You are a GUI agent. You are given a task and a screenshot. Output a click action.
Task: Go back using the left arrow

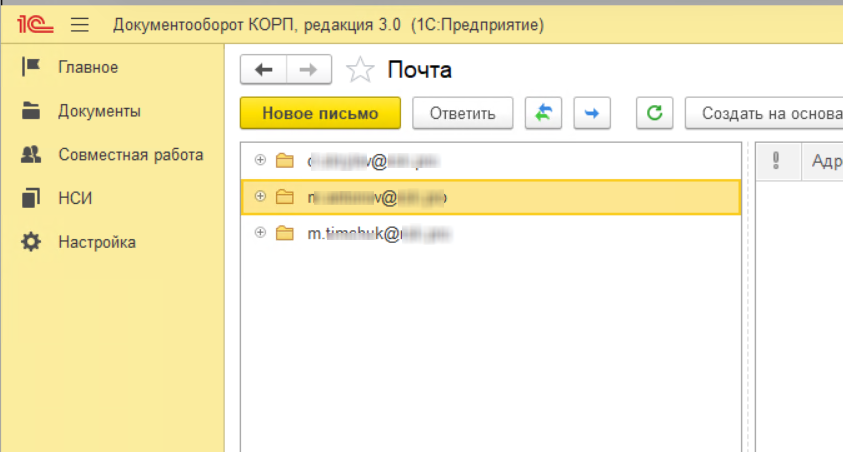pos(264,69)
